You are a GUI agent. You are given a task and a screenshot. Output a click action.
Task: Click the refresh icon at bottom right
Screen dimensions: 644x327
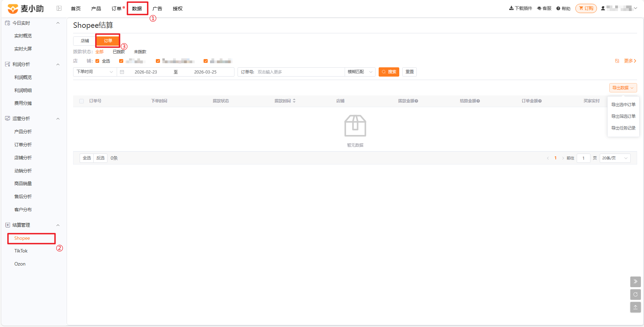tap(635, 294)
